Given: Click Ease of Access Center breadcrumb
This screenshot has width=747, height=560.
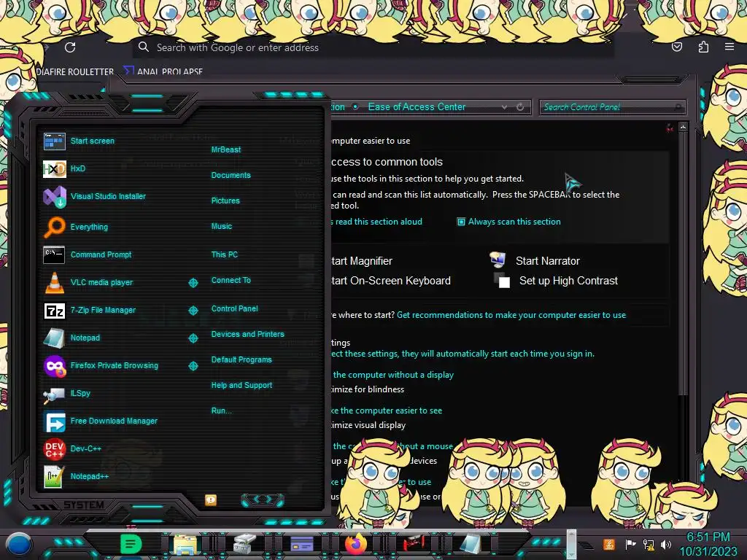Looking at the screenshot, I should (x=417, y=107).
